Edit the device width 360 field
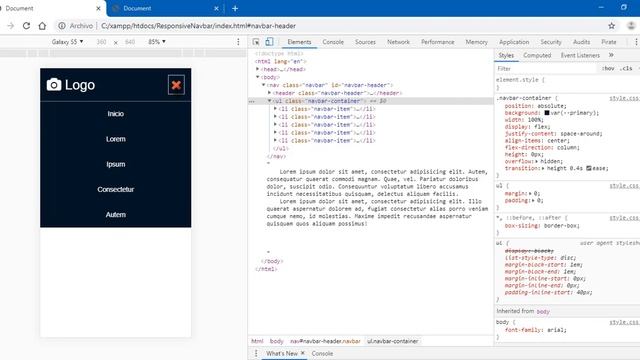 point(101,42)
